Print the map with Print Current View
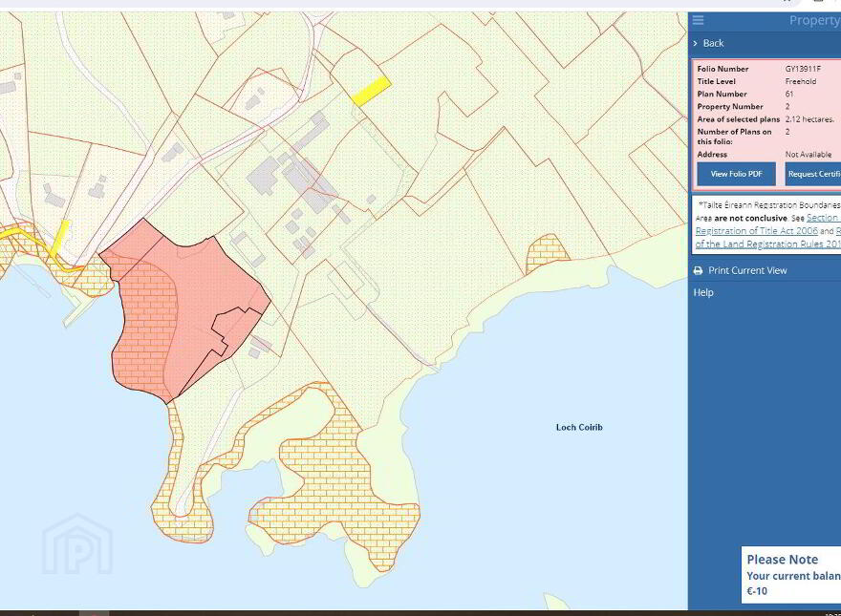841x616 pixels. (x=740, y=270)
